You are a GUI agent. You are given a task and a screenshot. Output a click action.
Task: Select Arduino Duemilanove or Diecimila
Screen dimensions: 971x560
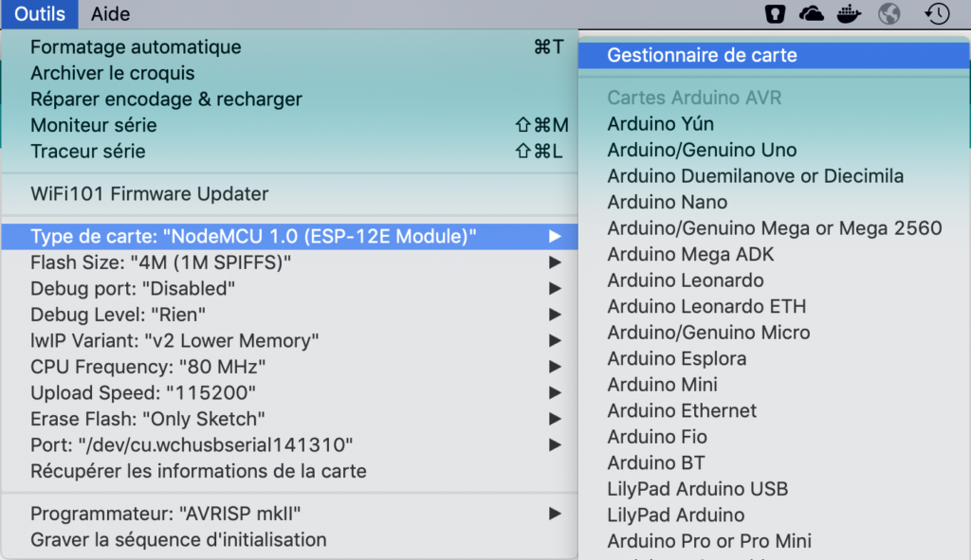(x=774, y=175)
